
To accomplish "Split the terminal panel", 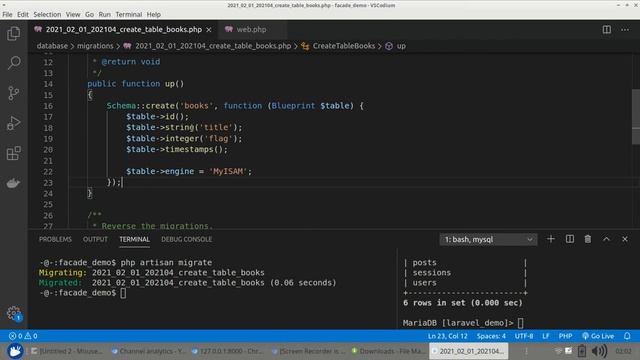I will 569,239.
